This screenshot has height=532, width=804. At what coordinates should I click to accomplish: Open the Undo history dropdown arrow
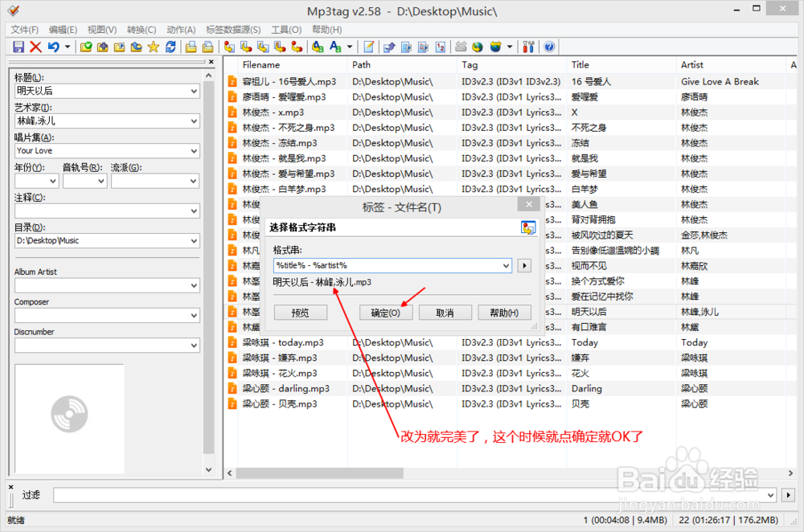(x=68, y=47)
